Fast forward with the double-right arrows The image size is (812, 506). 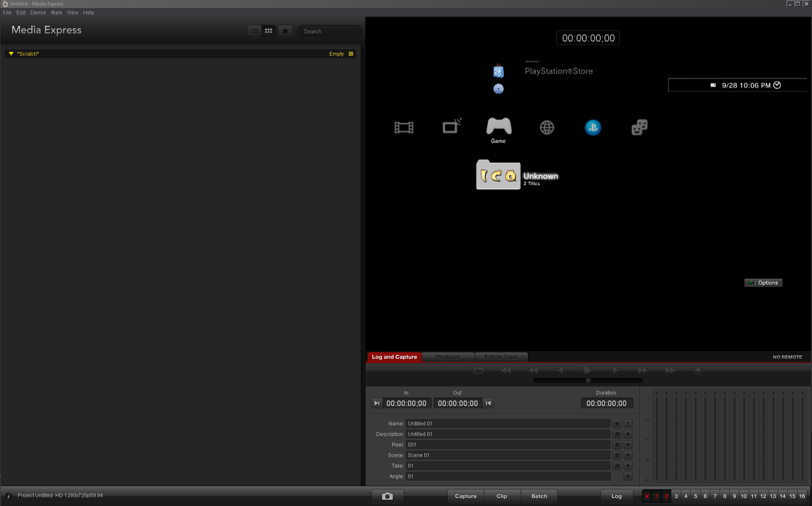pyautogui.click(x=642, y=371)
